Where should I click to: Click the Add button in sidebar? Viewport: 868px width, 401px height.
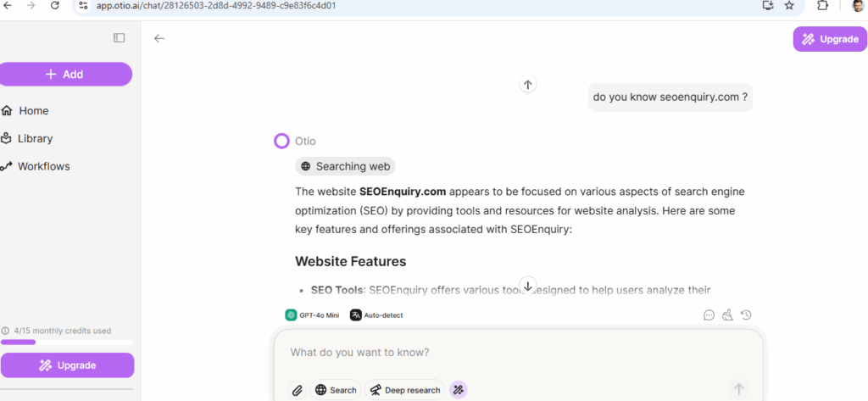65,75
